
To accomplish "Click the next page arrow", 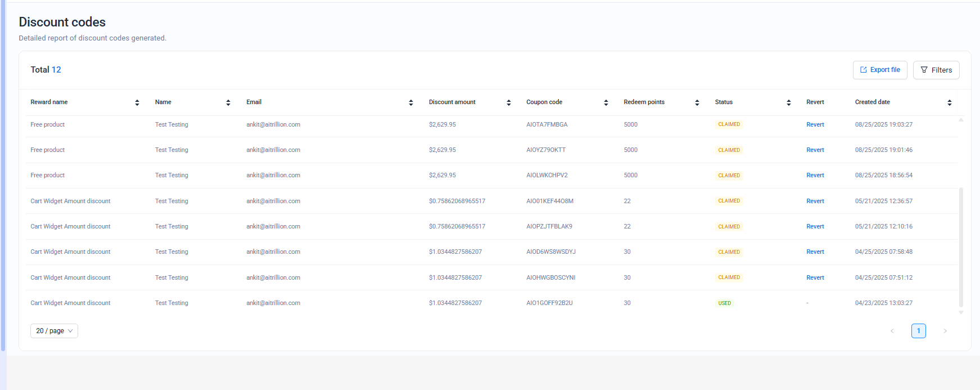I will tap(945, 331).
